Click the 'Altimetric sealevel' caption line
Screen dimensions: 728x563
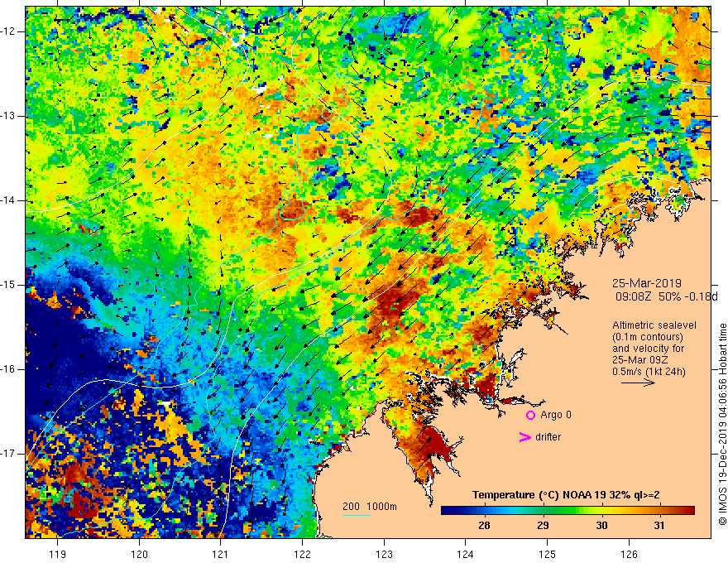click(654, 325)
